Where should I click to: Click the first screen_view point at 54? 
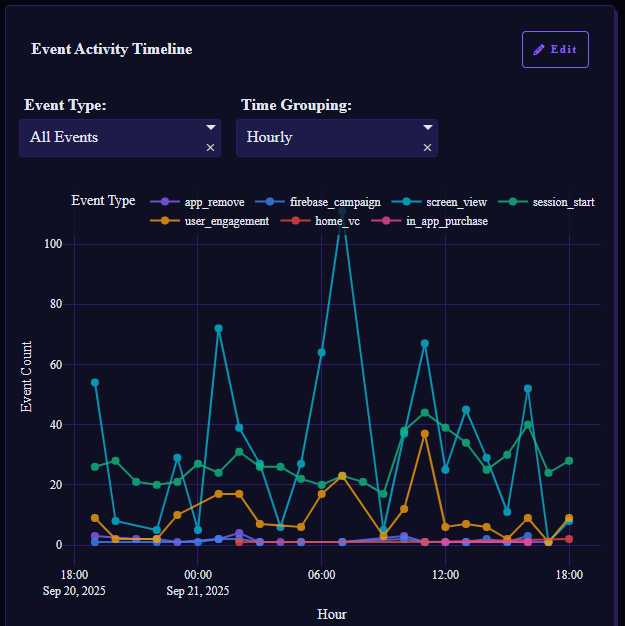click(x=95, y=382)
